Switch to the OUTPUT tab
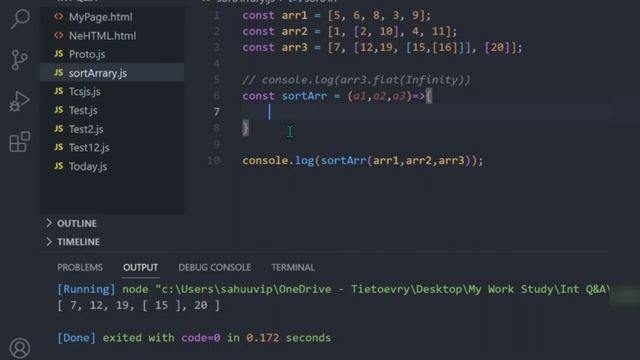Image resolution: width=640 pixels, height=360 pixels. [140, 267]
